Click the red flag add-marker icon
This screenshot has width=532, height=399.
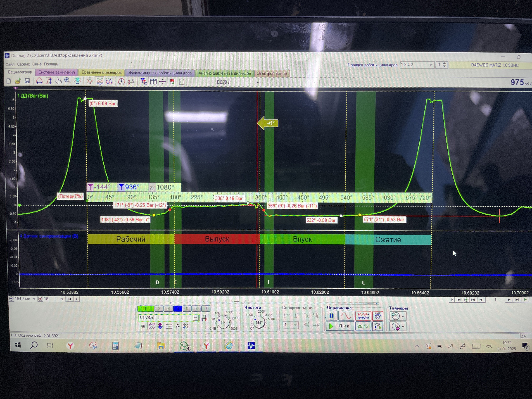coord(172,82)
